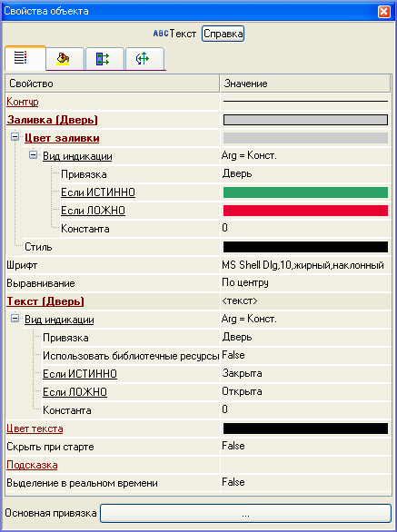Pick the red Если ЛОЖНО color swatch

click(x=305, y=211)
